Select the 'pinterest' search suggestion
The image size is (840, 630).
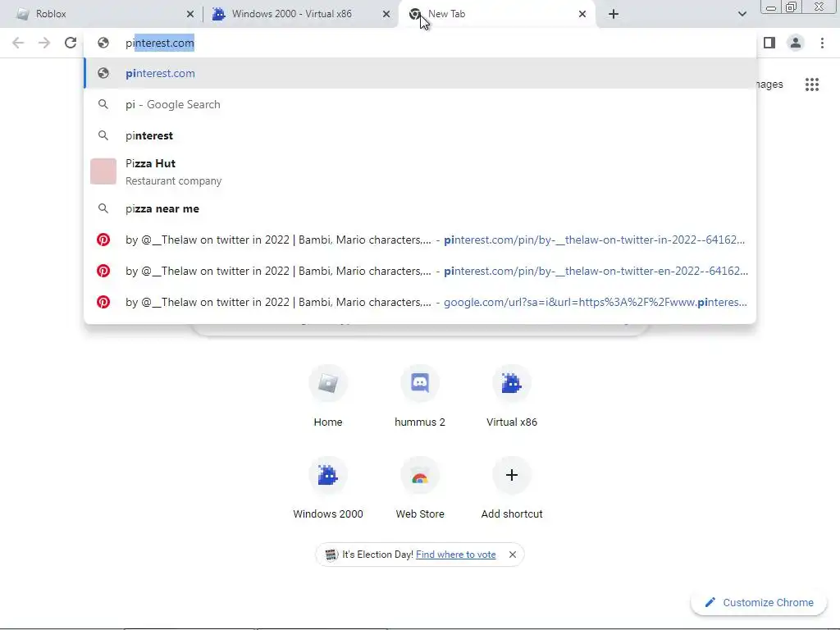tap(420, 135)
